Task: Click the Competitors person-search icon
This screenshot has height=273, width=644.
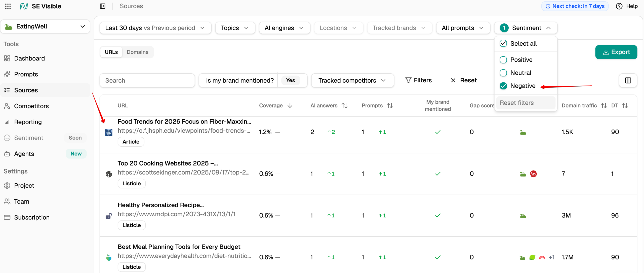Action: click(7, 106)
